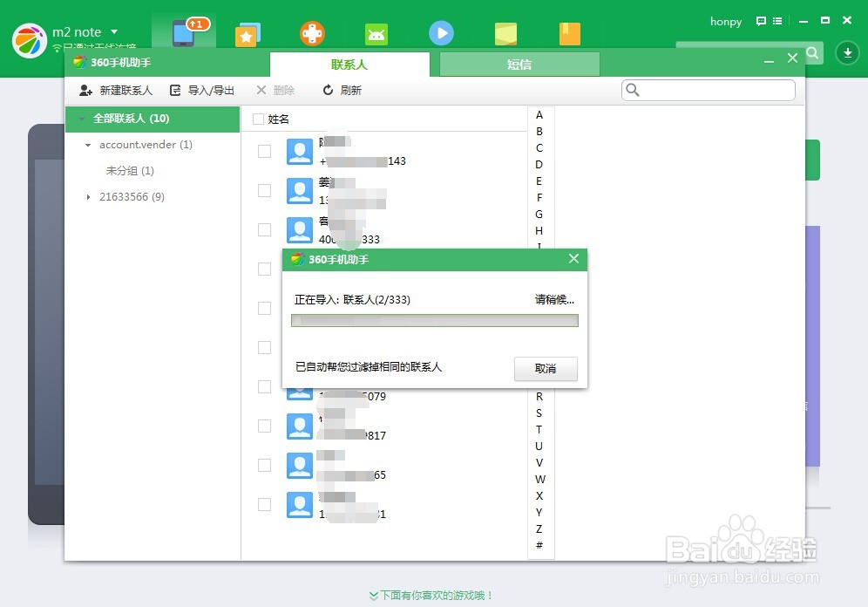Click the 360 assistant logo avatar
Image resolution: width=868 pixels, height=607 pixels.
30,40
